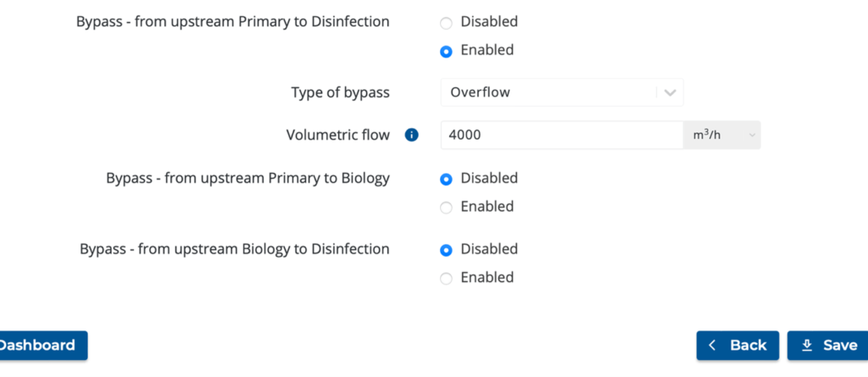868x377 pixels.
Task: Disable bypass from Primary to Disinfection
Action: 446,23
